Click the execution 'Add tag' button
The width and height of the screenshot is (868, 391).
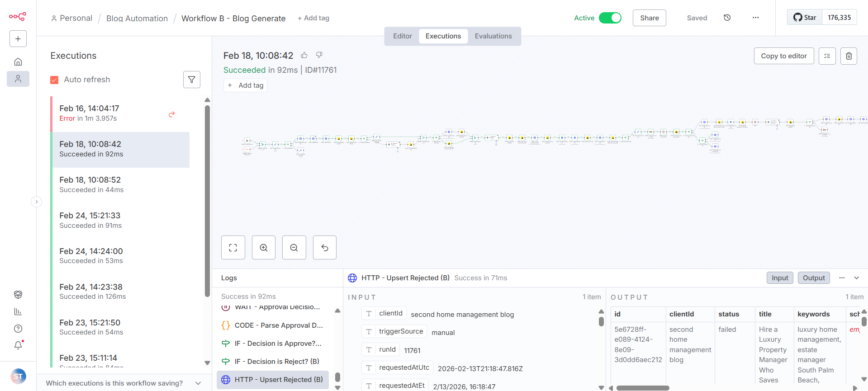(x=246, y=85)
